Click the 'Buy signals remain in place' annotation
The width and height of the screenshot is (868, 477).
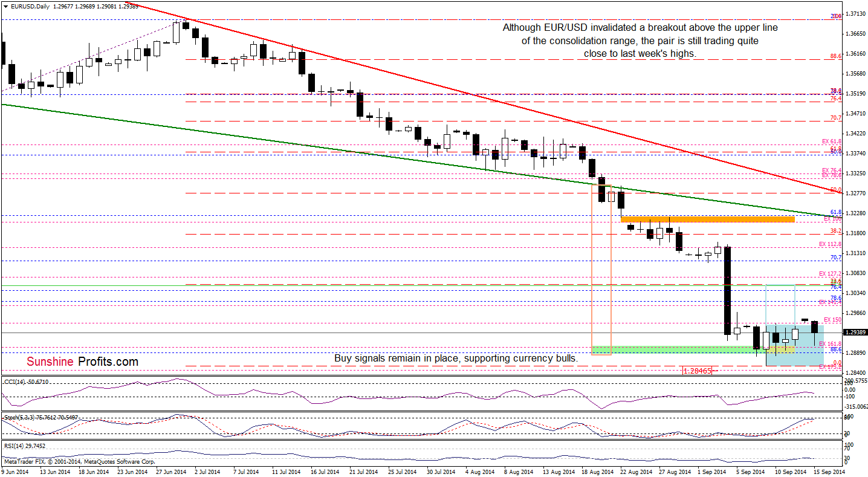pos(456,358)
